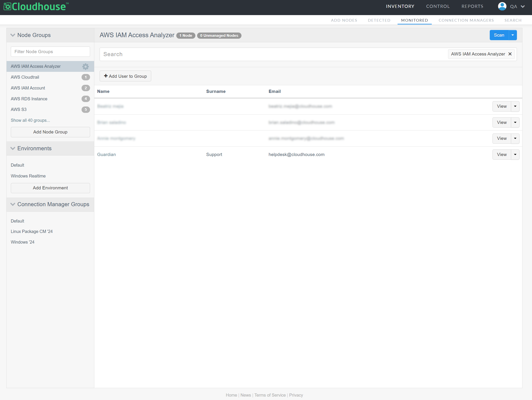Screen dimensions: 532x400
Task: Open the QA user avatar menu
Action: tap(502, 6)
